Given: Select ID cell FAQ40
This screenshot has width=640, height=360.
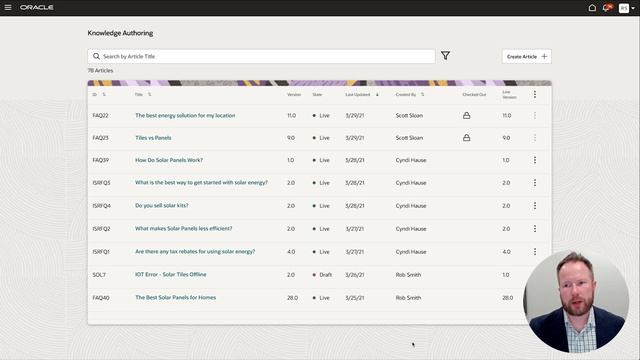Looking at the screenshot, I should [101, 298].
